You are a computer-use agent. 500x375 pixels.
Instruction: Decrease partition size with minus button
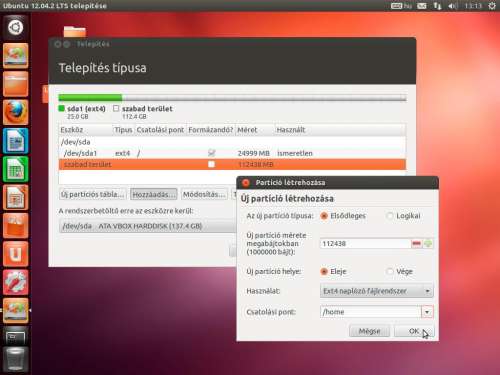pos(416,244)
